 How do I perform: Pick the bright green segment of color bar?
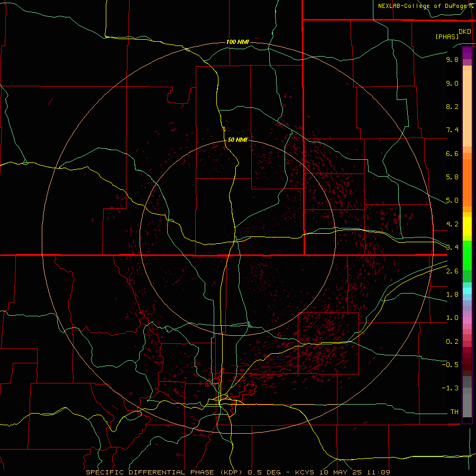pos(467,255)
